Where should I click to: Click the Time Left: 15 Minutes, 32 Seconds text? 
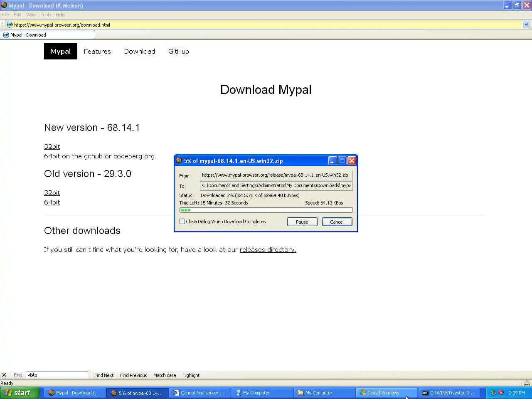pyautogui.click(x=214, y=203)
